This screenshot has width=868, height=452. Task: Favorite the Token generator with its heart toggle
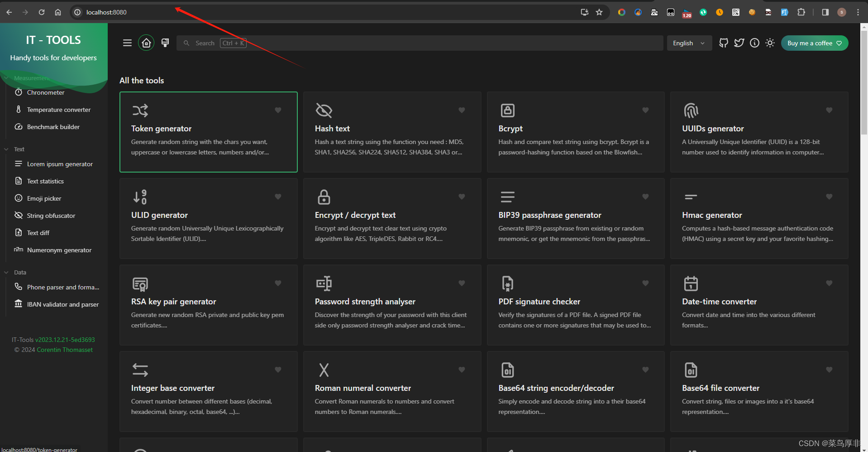point(277,110)
